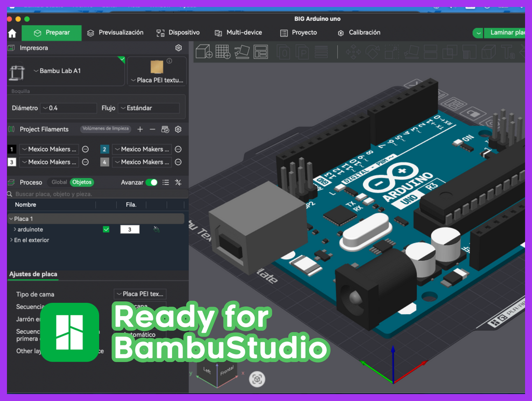Open filament 1 Mexico Makers dropdown
The width and height of the screenshot is (532, 401).
coord(49,149)
